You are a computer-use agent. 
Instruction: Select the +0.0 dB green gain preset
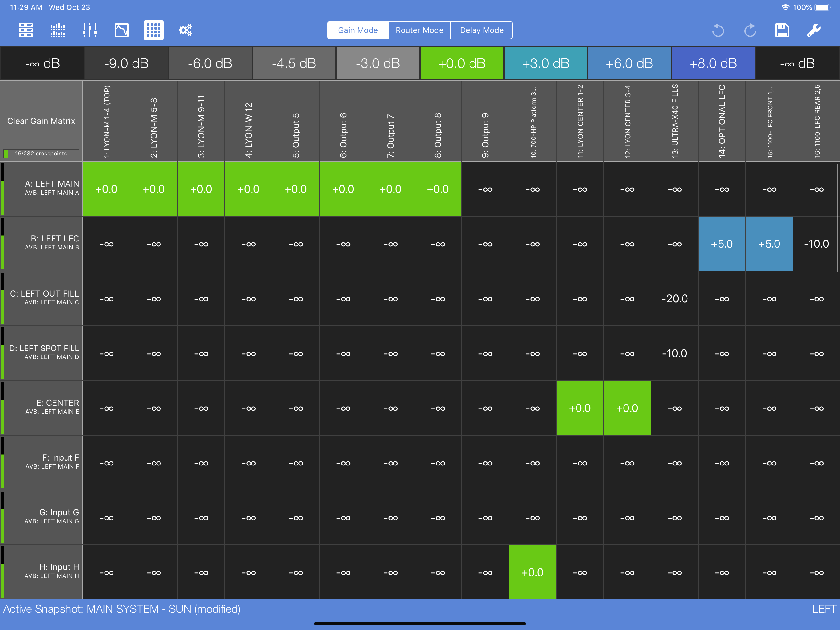[462, 63]
